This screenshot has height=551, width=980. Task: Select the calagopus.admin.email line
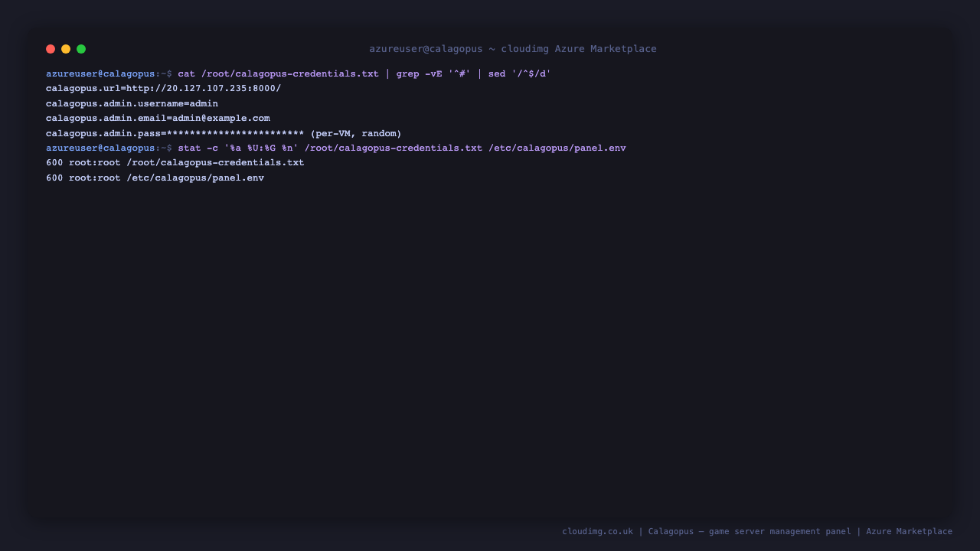pos(158,118)
